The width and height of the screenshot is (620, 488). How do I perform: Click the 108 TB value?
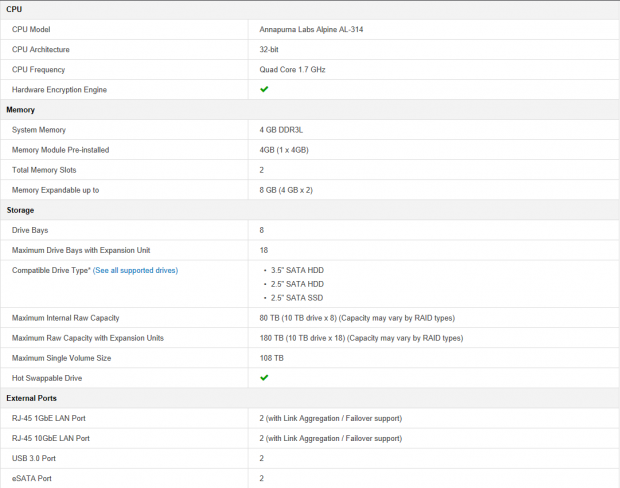[x=272, y=358]
